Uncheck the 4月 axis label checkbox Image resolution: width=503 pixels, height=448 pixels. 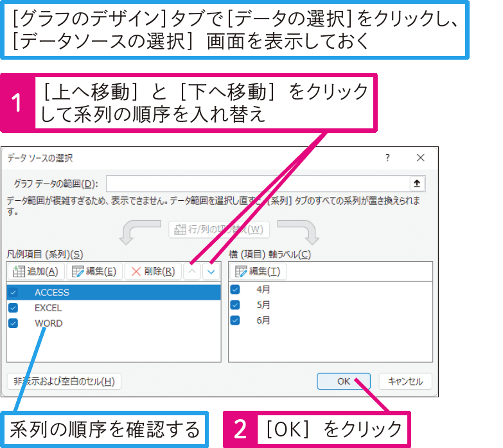point(235,289)
